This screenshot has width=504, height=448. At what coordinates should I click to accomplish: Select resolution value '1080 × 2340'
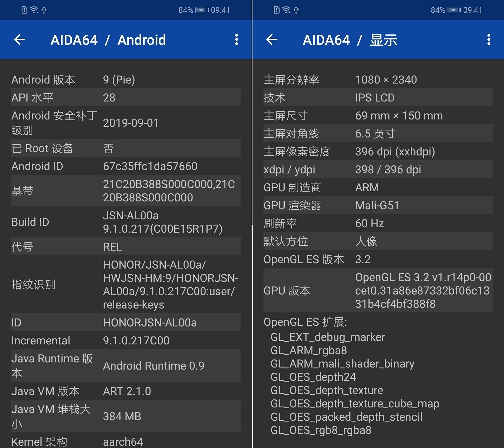tap(386, 80)
